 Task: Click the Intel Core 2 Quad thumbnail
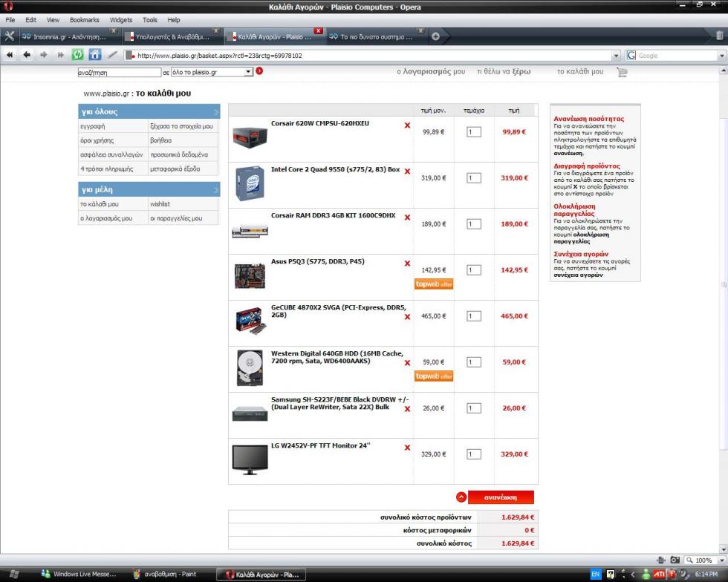point(250,183)
